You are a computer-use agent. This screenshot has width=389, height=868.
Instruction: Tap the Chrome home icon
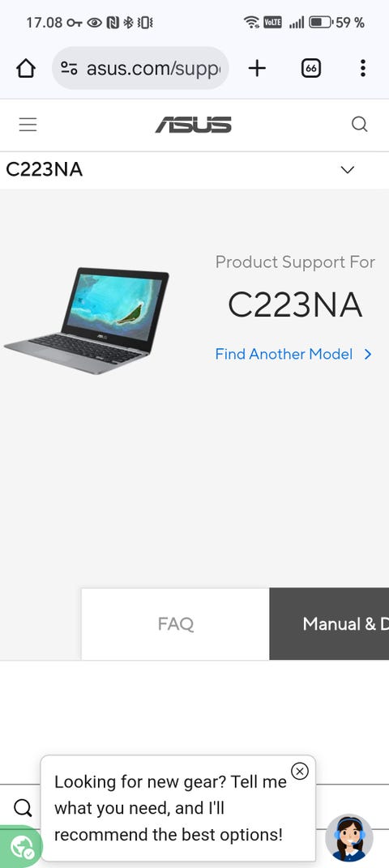tap(25, 69)
